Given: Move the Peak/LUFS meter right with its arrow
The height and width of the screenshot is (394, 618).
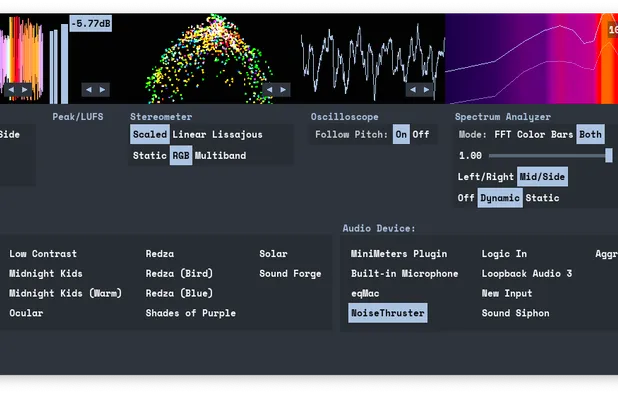Looking at the screenshot, I should point(103,90).
